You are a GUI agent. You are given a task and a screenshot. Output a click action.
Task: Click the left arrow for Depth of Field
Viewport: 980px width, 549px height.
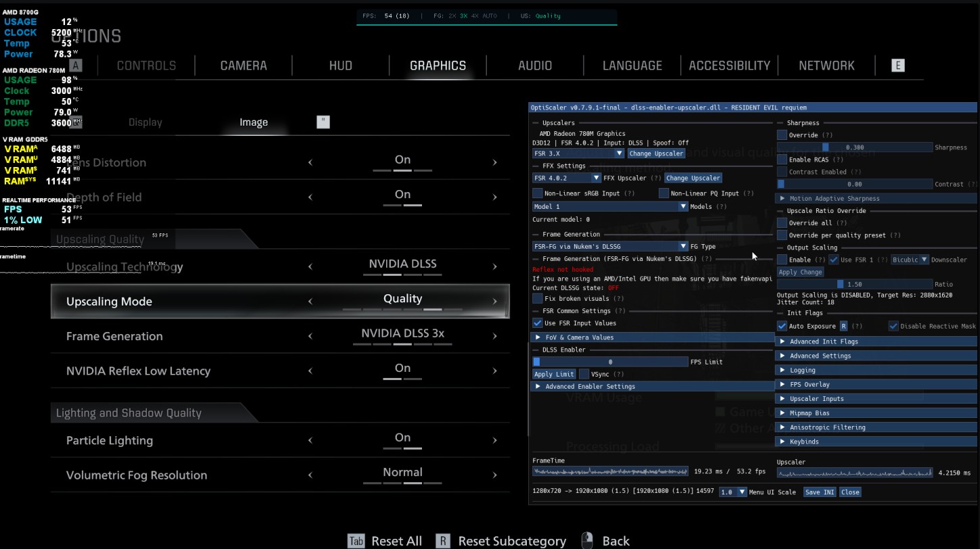pos(310,197)
